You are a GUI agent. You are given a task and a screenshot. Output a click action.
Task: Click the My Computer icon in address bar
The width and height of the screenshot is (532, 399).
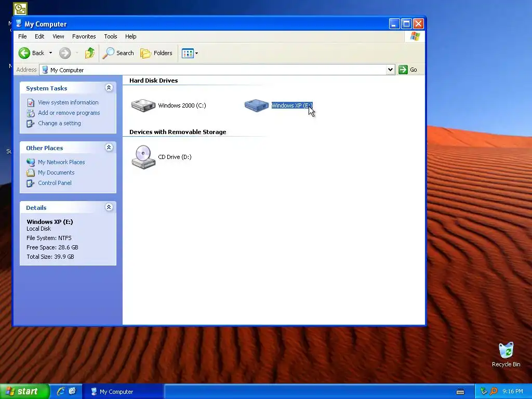coord(45,70)
